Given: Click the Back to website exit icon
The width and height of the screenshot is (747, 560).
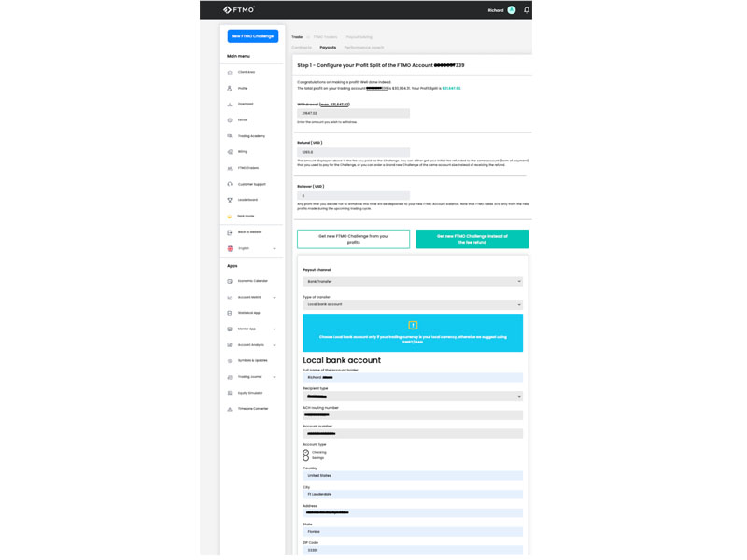Looking at the screenshot, I should point(230,232).
